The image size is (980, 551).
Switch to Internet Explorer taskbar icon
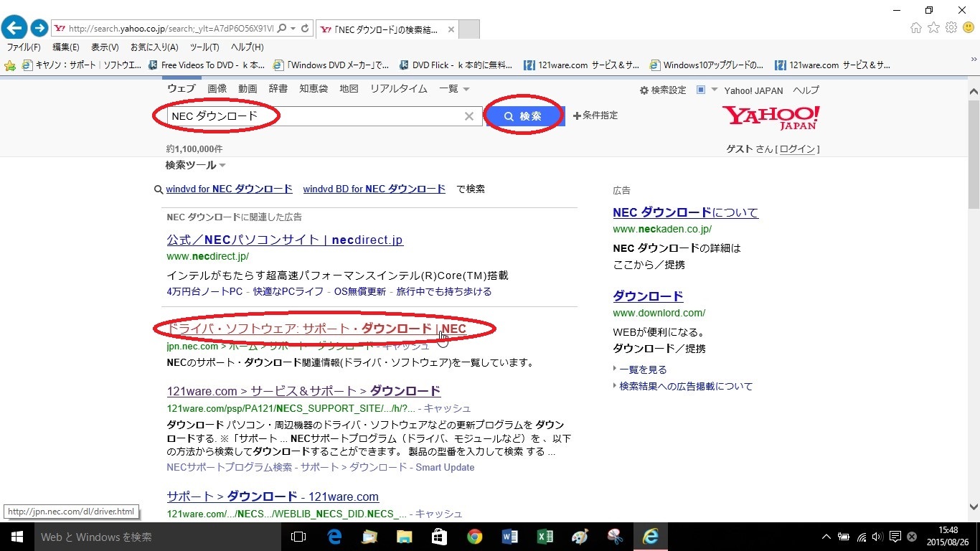[651, 537]
